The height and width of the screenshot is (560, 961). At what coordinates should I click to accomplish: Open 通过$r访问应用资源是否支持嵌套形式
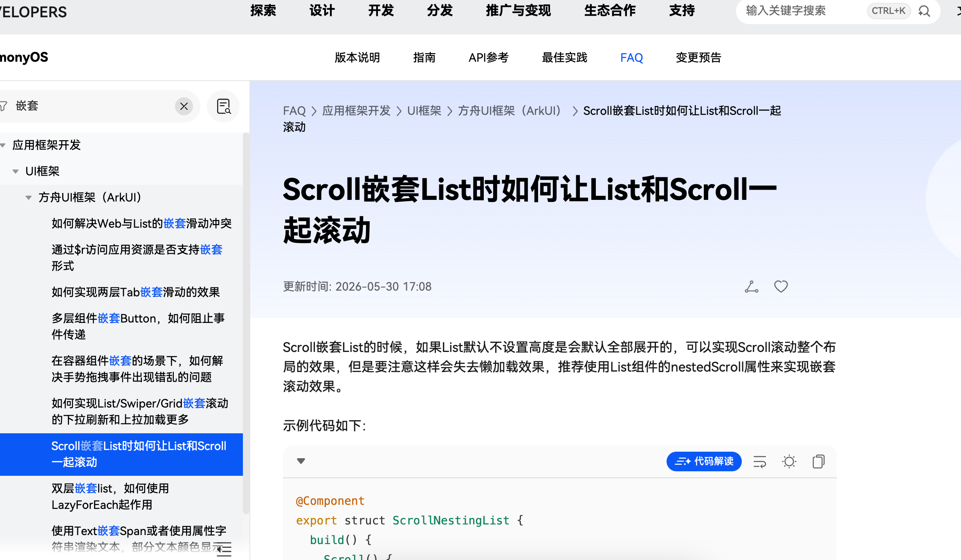pyautogui.click(x=137, y=258)
